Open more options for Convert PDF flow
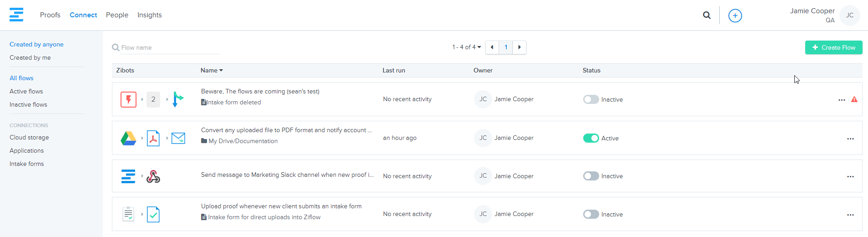The height and width of the screenshot is (237, 868). [x=850, y=139]
